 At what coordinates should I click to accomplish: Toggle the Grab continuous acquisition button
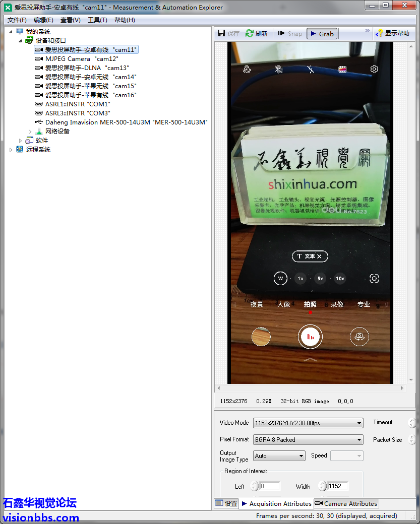(x=322, y=34)
